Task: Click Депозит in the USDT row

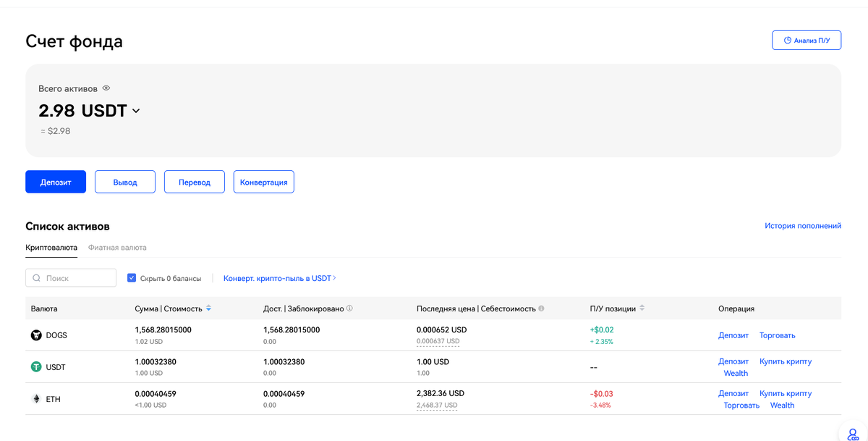Action: tap(733, 361)
